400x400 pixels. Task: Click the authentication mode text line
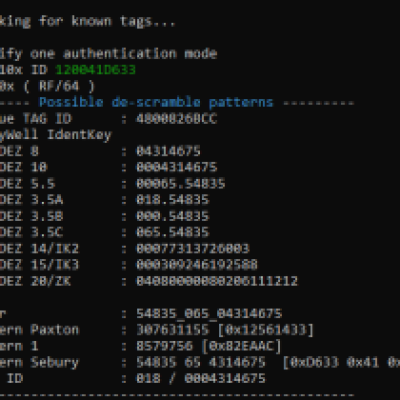(109, 54)
